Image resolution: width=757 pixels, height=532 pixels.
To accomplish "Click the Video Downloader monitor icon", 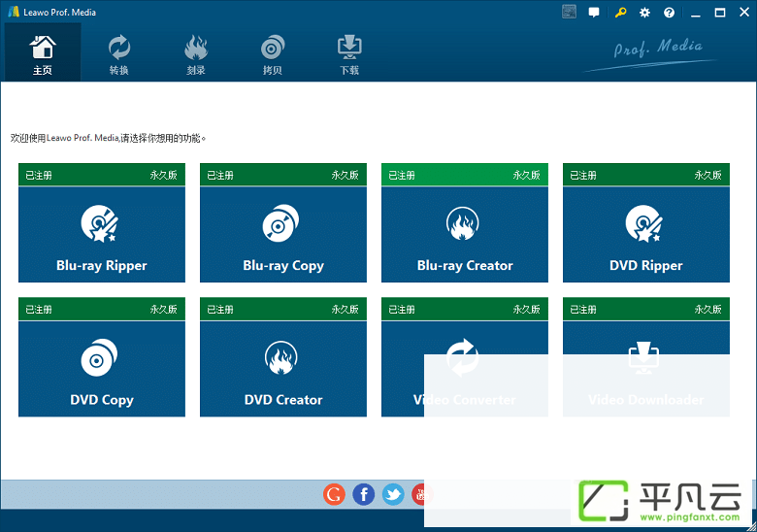I will (x=644, y=357).
